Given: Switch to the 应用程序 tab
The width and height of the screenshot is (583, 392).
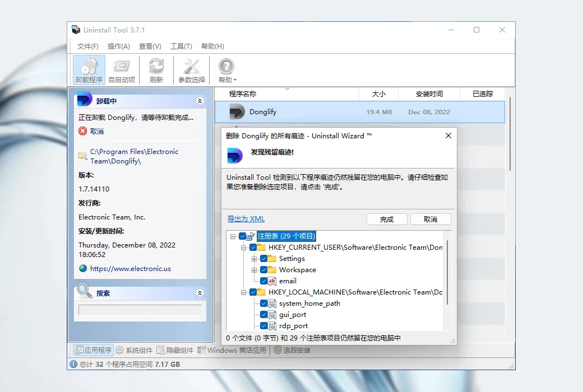Looking at the screenshot, I should pos(93,350).
